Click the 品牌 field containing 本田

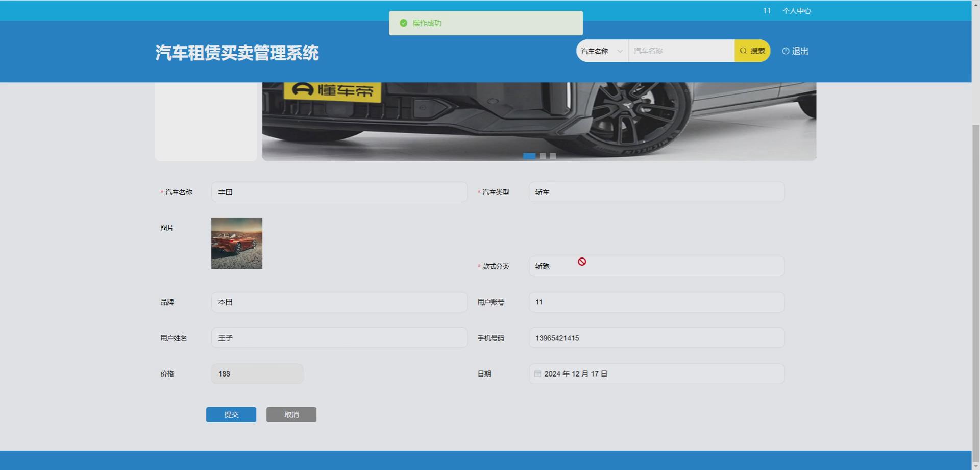(339, 302)
